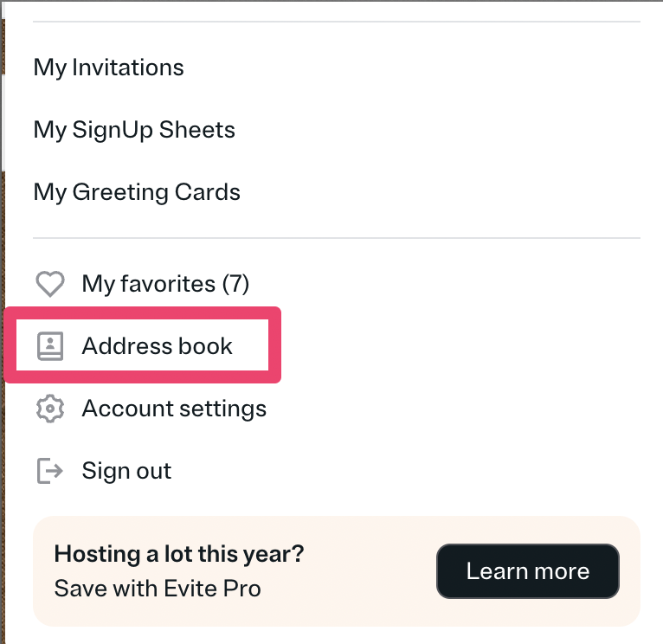The width and height of the screenshot is (663, 644).
Task: Click the Address book contact icon
Action: pos(50,346)
